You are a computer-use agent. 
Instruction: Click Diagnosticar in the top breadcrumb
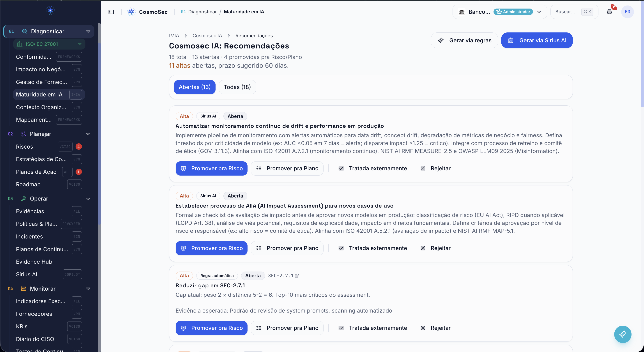pyautogui.click(x=202, y=12)
